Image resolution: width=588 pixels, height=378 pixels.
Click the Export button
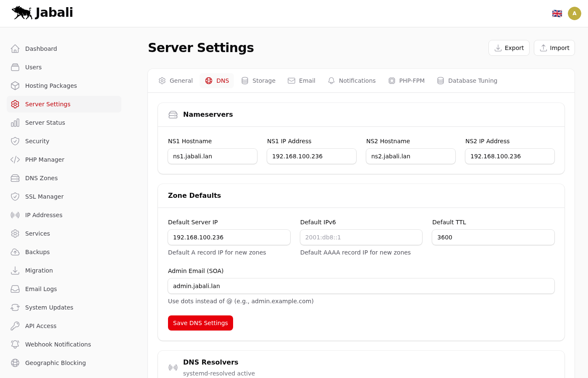(x=509, y=48)
